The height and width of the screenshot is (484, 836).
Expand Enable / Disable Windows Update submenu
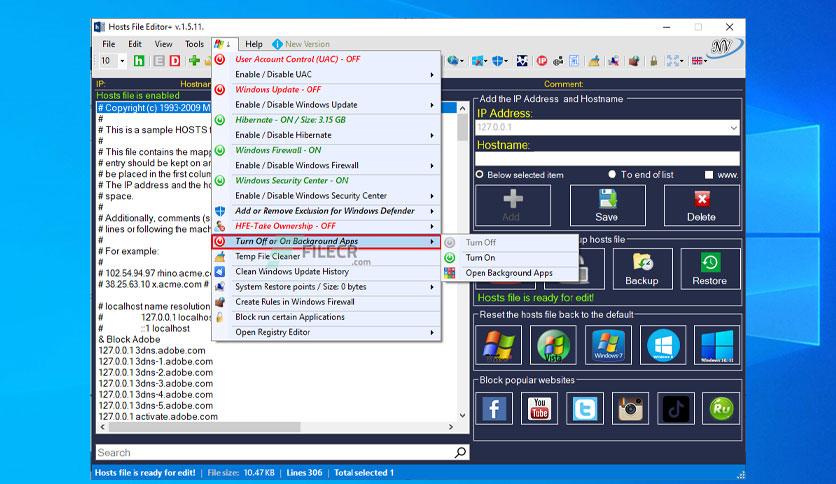432,105
